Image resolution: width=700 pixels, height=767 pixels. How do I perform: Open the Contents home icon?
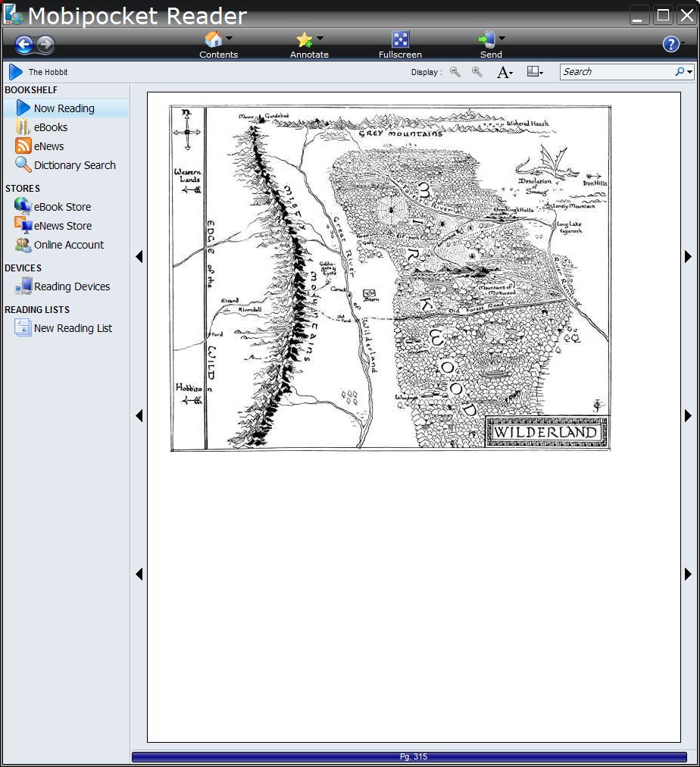tap(213, 39)
